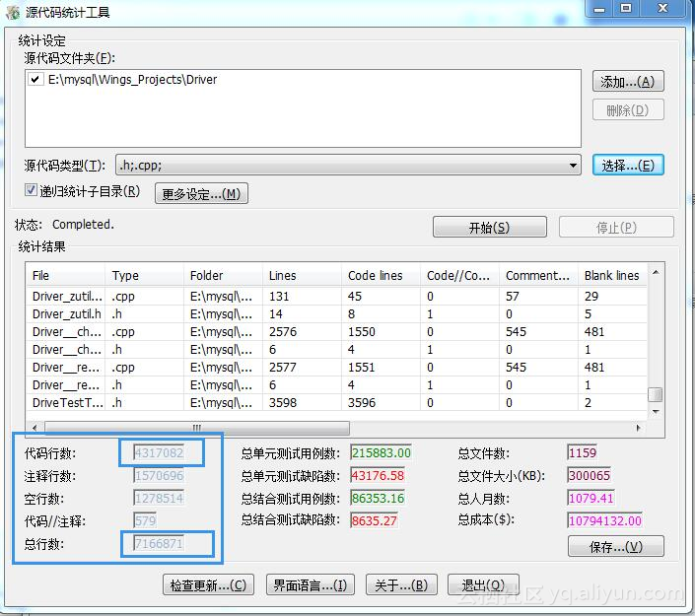Viewport: 695px width, 616px height.
Task: Save results with 保存...(V) button
Action: coord(616,546)
